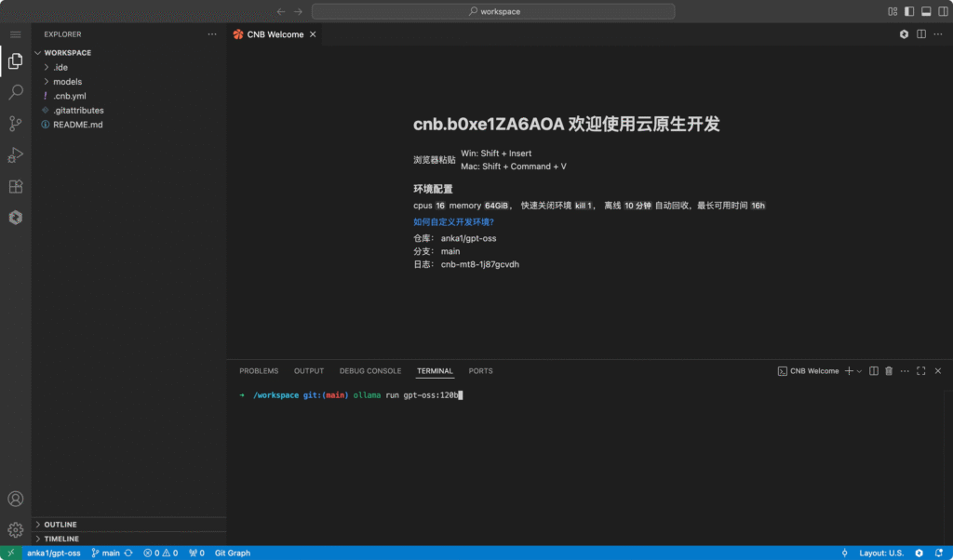Viewport: 953px width, 560px height.
Task: Open the Extensions view
Action: 16,186
